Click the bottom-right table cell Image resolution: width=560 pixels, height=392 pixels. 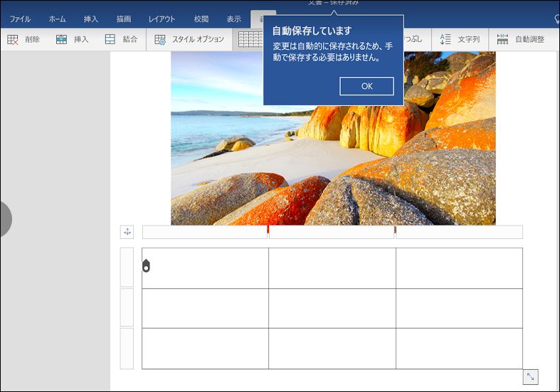[x=459, y=349]
